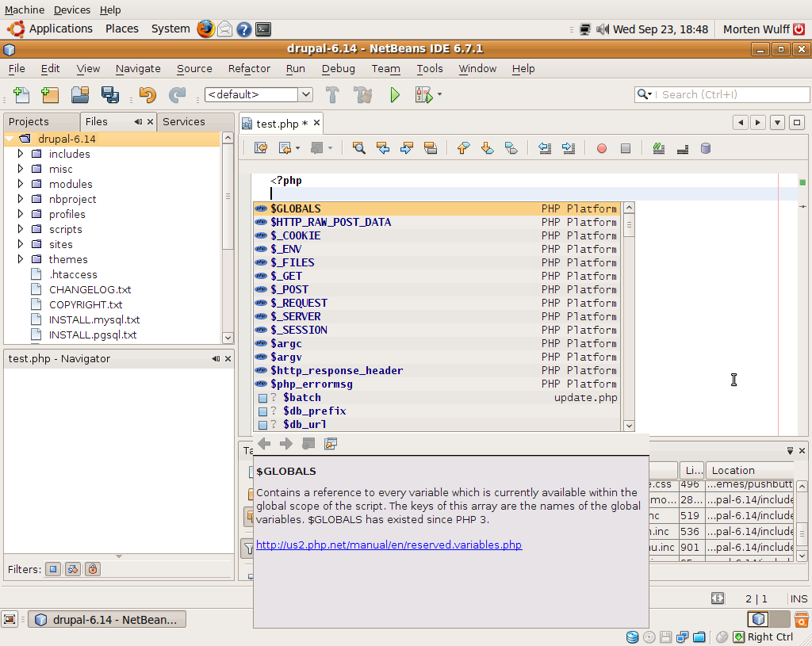The image size is (812, 646).
Task: Expand the sites folder
Action: tap(20, 244)
